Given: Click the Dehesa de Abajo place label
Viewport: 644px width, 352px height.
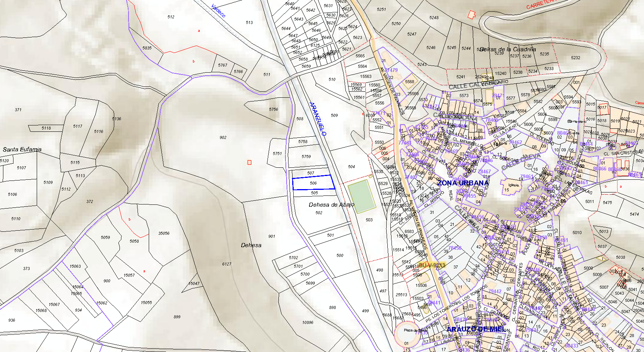Looking at the screenshot, I should pyautogui.click(x=331, y=205).
